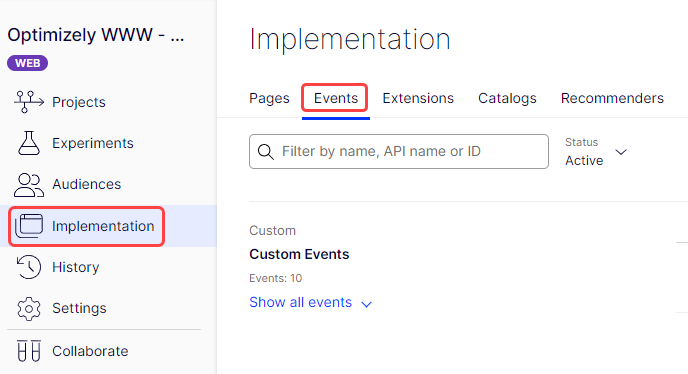Click the Audiences people icon

pos(29,184)
